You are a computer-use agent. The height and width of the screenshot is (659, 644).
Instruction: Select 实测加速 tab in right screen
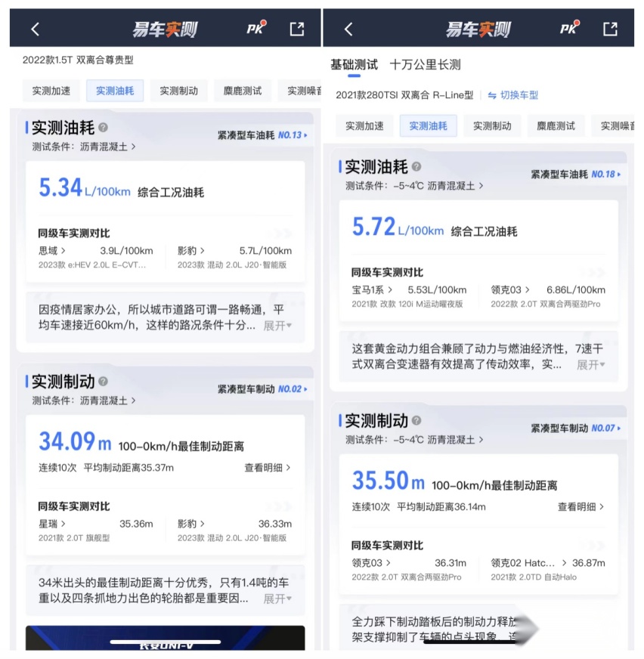point(364,125)
